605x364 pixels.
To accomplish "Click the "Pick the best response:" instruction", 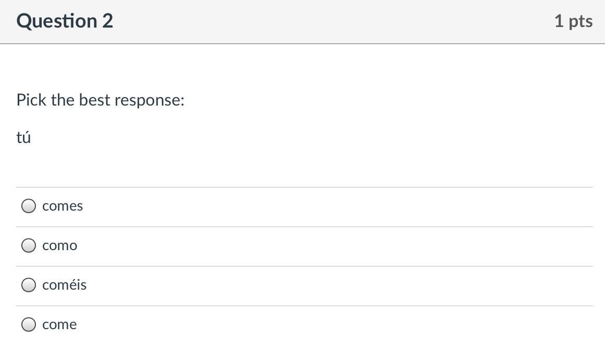I will tap(100, 99).
